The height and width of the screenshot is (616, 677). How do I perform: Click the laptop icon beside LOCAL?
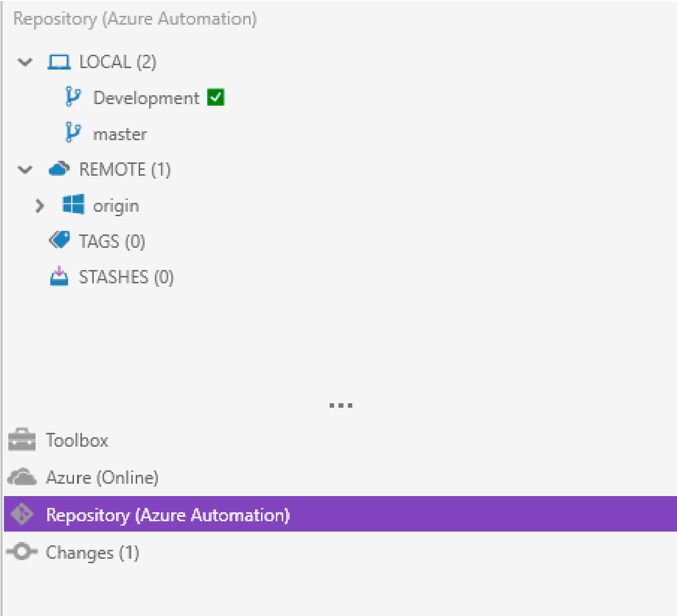coord(59,62)
